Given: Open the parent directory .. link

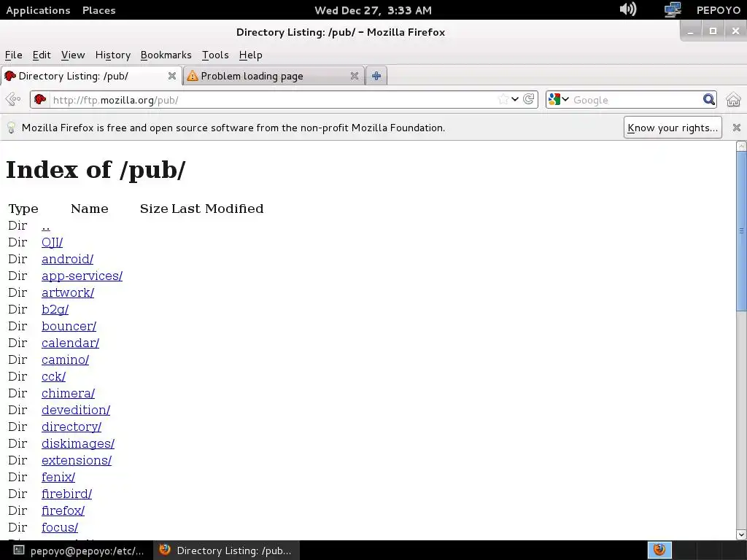Looking at the screenshot, I should click(x=46, y=226).
